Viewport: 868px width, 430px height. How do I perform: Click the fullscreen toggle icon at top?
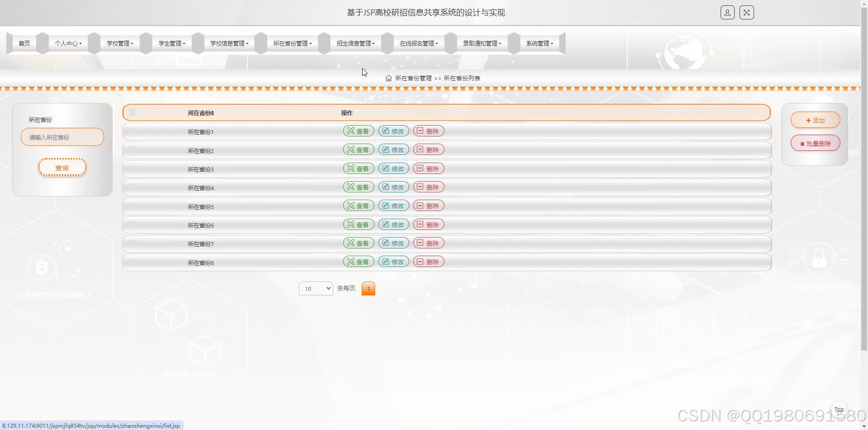pyautogui.click(x=747, y=13)
